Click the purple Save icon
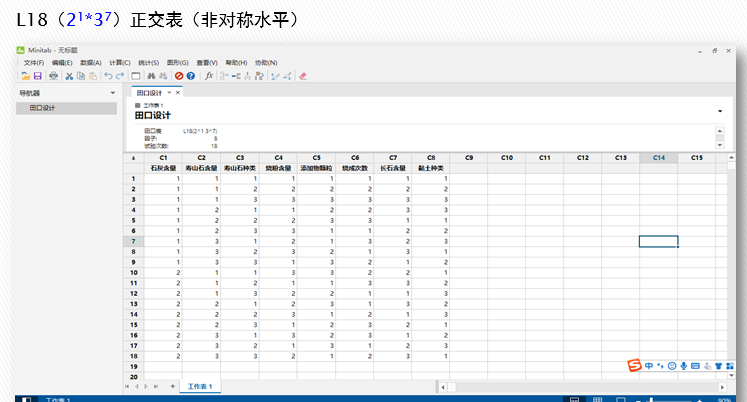Image resolution: width=747 pixels, height=402 pixels. point(38,76)
